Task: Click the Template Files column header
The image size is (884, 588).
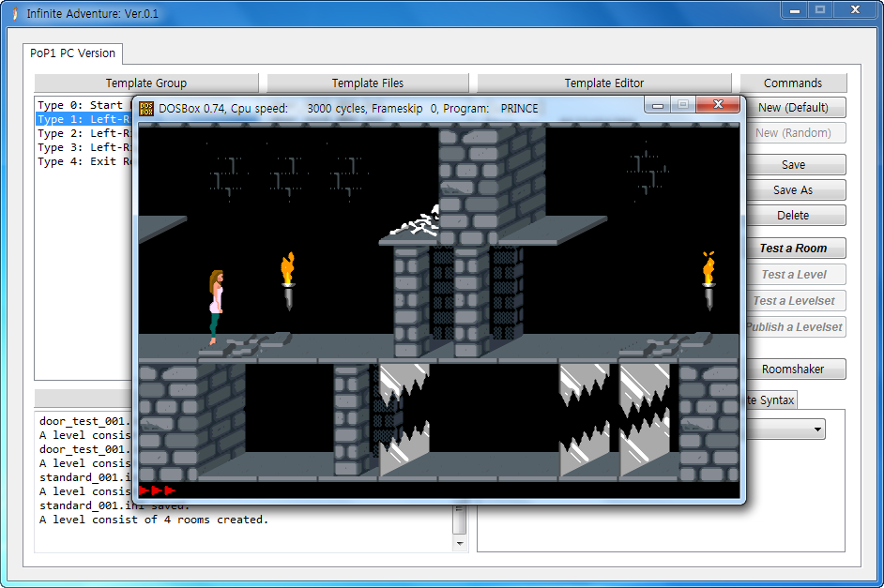Action: coord(368,83)
